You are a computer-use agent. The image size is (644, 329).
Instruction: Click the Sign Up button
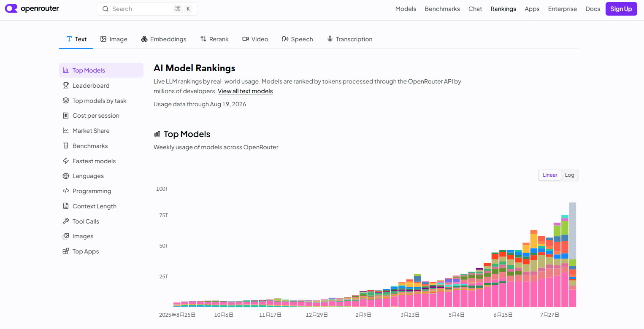pos(621,9)
